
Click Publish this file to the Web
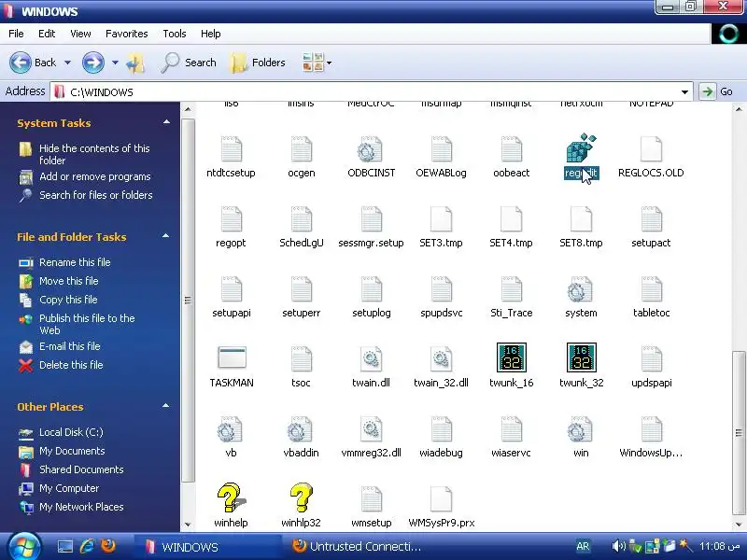pyautogui.click(x=87, y=324)
